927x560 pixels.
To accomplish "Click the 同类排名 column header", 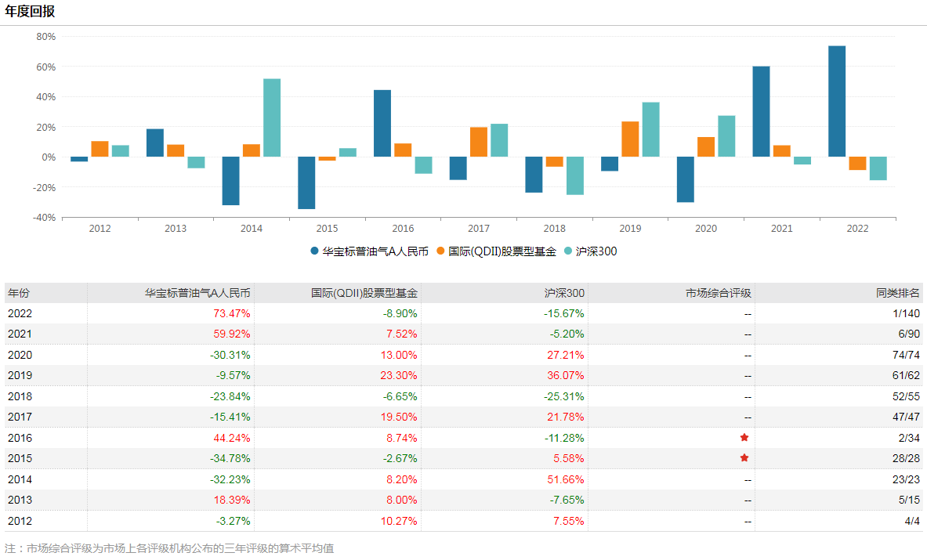I will pyautogui.click(x=898, y=293).
